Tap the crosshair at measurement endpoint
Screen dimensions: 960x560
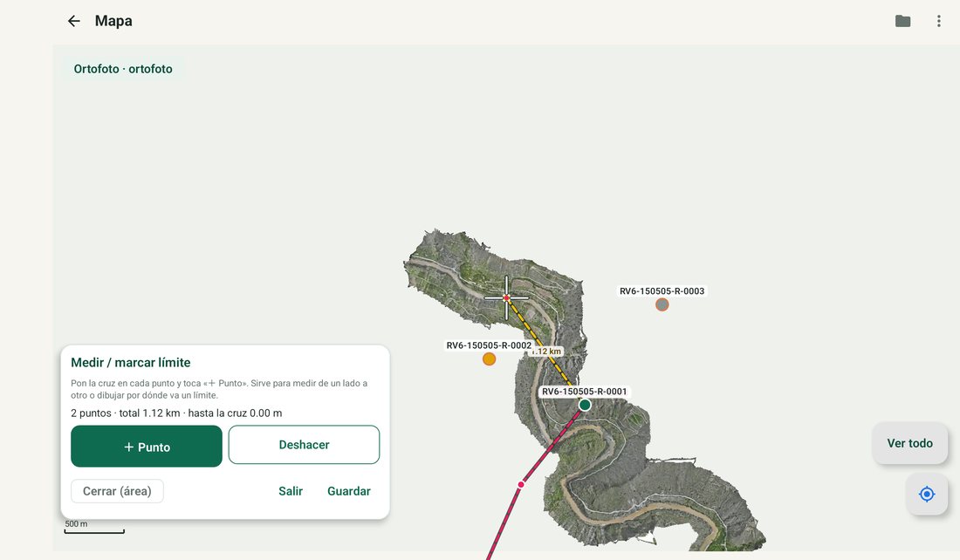pos(506,298)
